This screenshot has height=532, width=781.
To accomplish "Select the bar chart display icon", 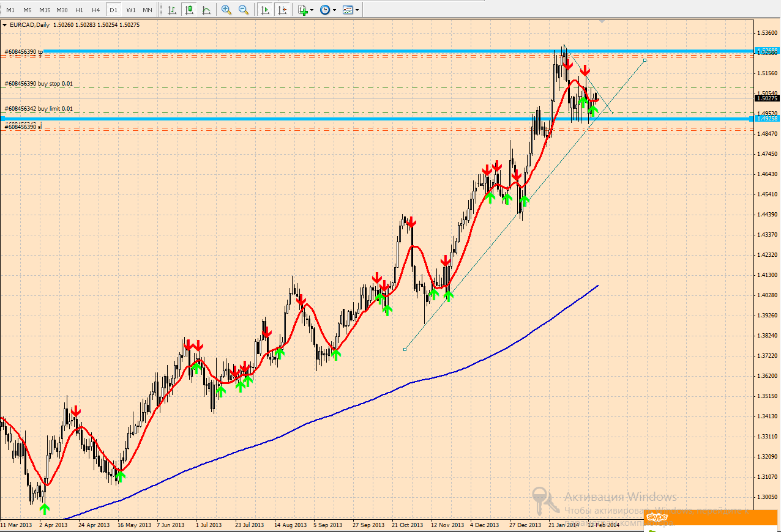I will 172,10.
